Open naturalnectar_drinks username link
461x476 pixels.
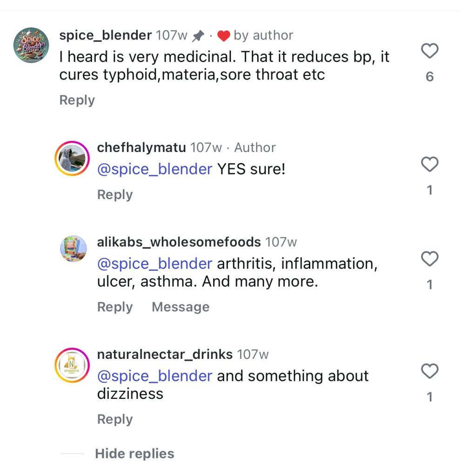click(x=165, y=355)
